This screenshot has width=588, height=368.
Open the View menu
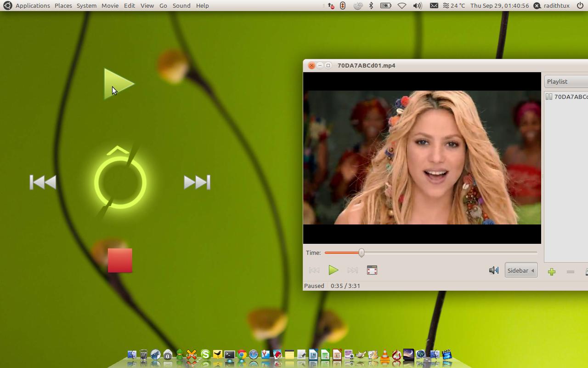pos(147,6)
